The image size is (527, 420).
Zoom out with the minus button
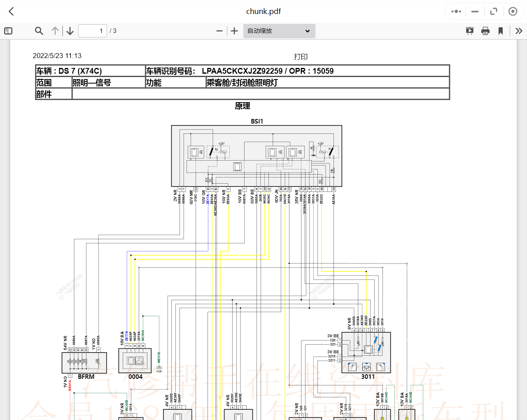[219, 31]
